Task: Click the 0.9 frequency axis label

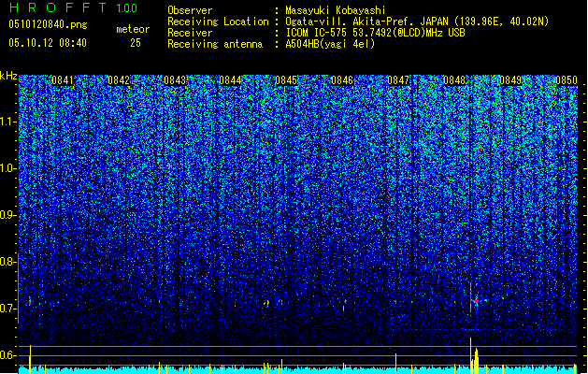Action: 7,215
